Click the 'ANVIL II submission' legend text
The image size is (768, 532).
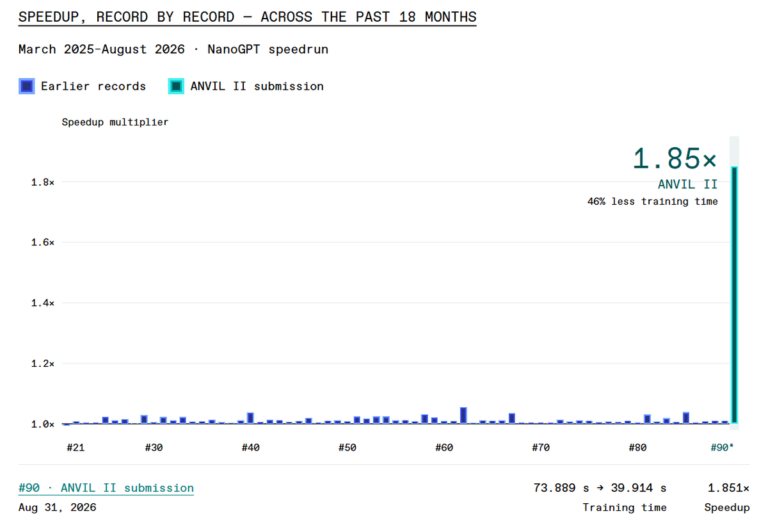pyautogui.click(x=257, y=86)
